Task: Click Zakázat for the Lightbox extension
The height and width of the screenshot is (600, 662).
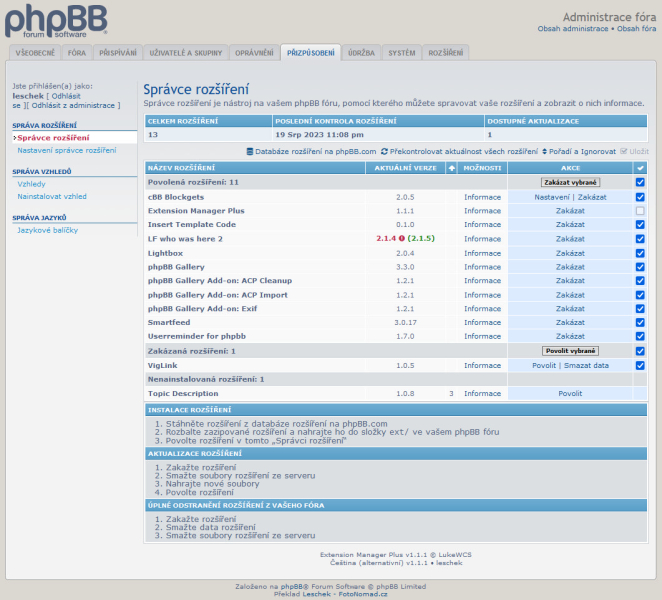Action: [x=570, y=253]
